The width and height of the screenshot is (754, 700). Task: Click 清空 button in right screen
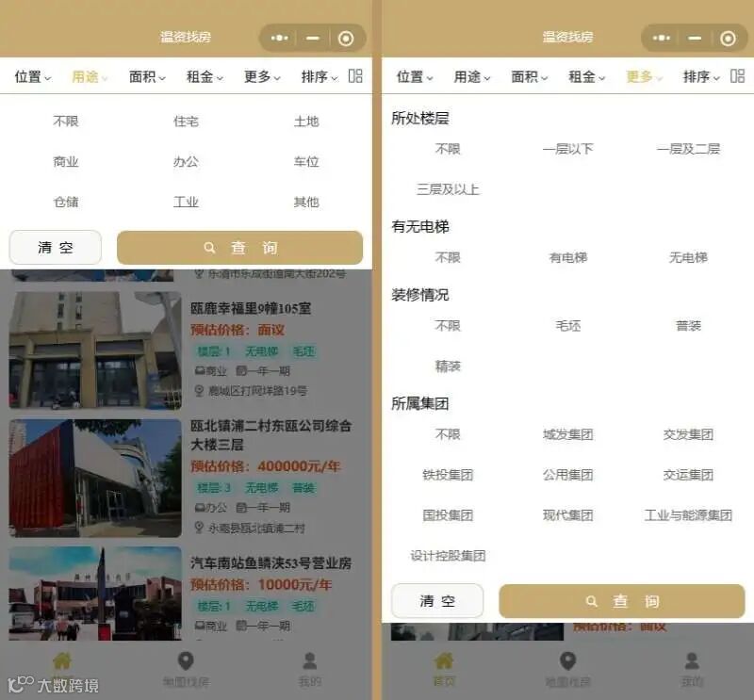[x=437, y=601]
